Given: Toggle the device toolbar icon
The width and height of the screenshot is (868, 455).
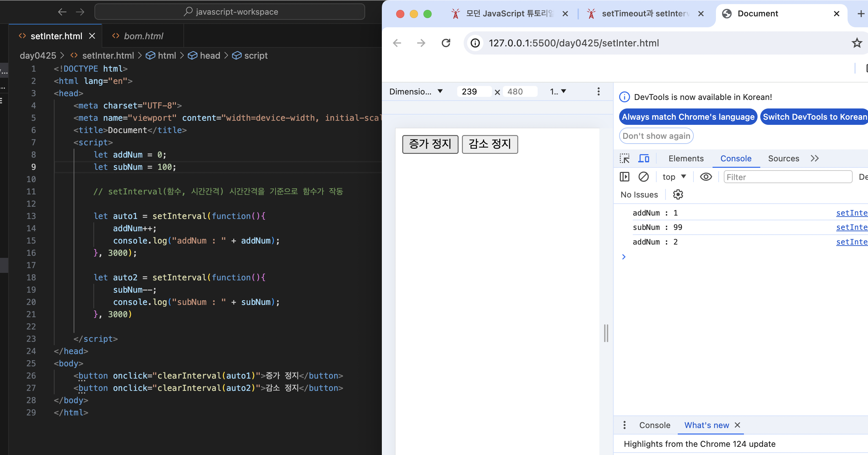Looking at the screenshot, I should (x=644, y=159).
